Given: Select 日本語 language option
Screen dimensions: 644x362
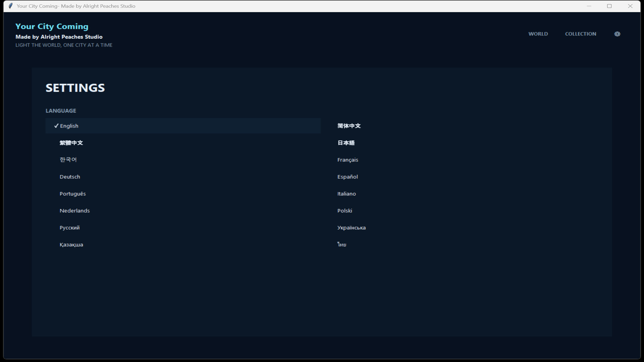Looking at the screenshot, I should point(346,143).
